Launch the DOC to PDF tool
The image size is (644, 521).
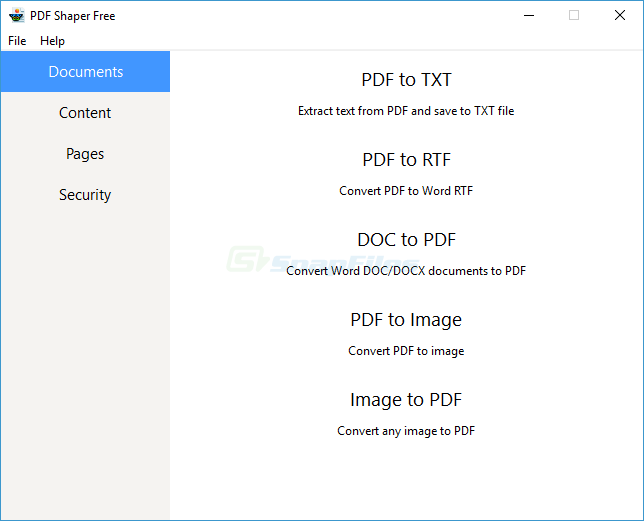[406, 240]
